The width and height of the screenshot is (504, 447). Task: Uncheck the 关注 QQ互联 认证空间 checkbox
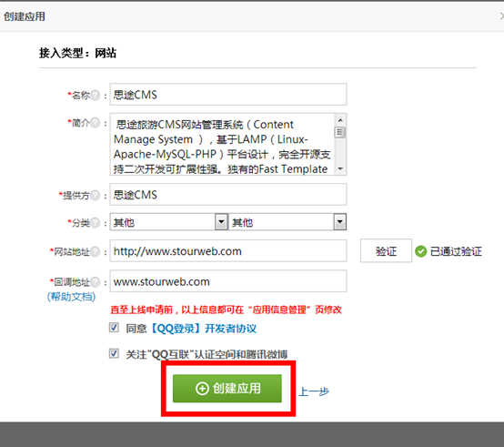coord(114,353)
